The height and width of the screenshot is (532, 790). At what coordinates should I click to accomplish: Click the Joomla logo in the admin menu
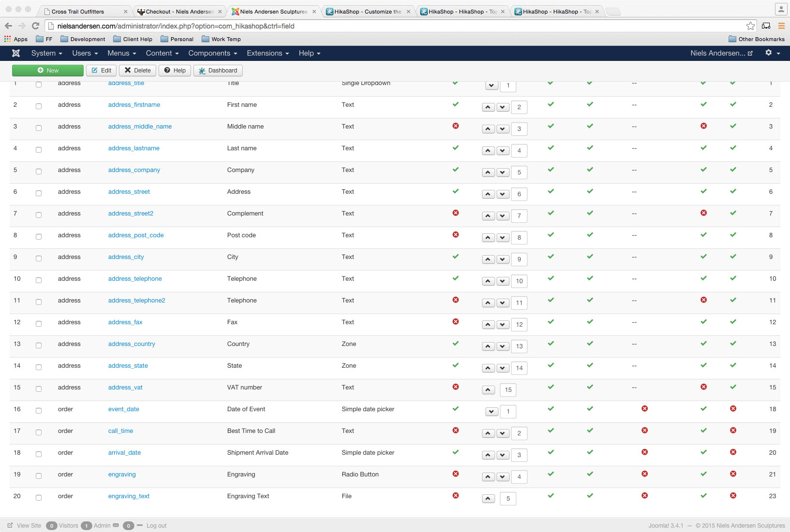pos(16,53)
